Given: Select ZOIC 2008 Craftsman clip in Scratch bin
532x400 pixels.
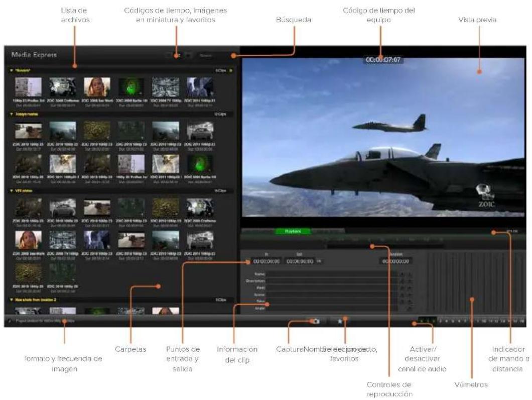Looking at the screenshot, I should point(63,87).
